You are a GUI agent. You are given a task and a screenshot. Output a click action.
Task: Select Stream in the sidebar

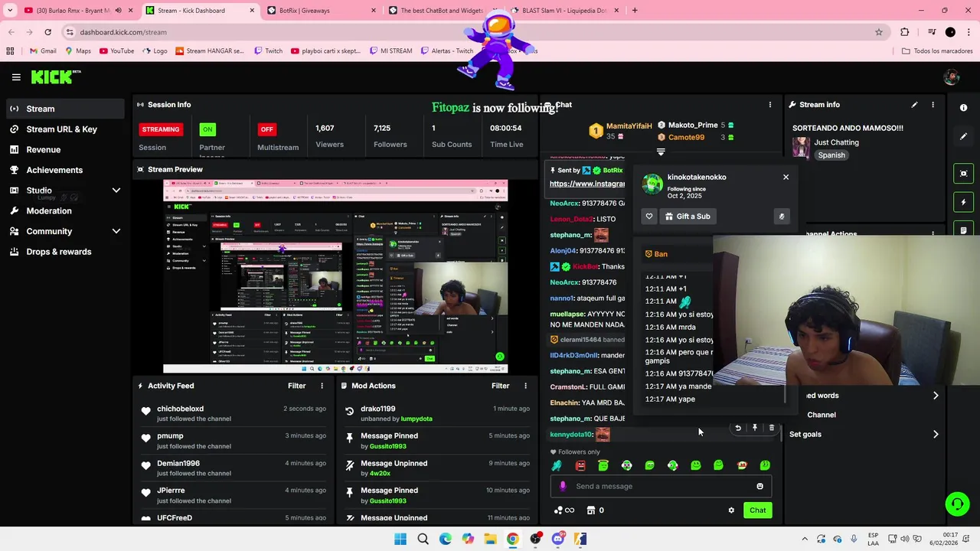point(64,109)
